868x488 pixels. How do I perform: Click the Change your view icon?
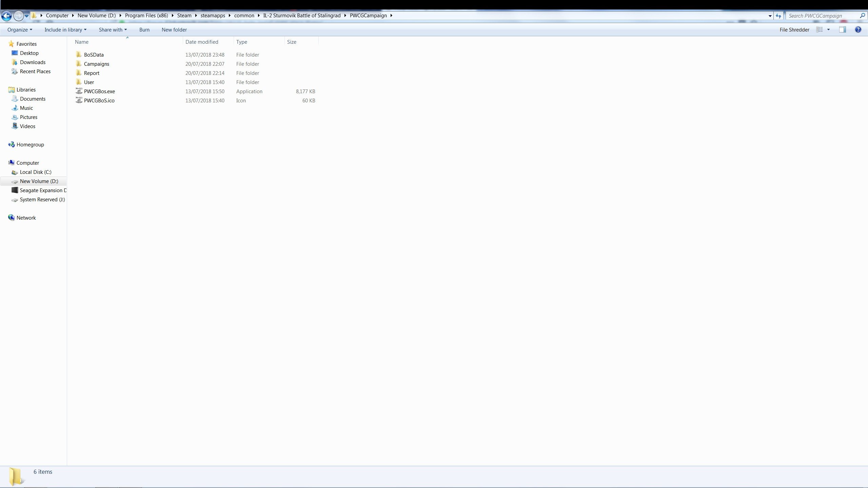(820, 29)
